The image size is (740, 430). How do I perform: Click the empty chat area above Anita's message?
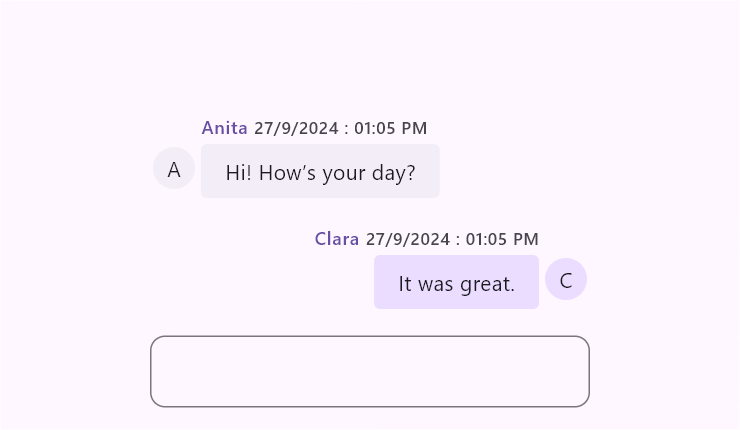click(x=370, y=57)
